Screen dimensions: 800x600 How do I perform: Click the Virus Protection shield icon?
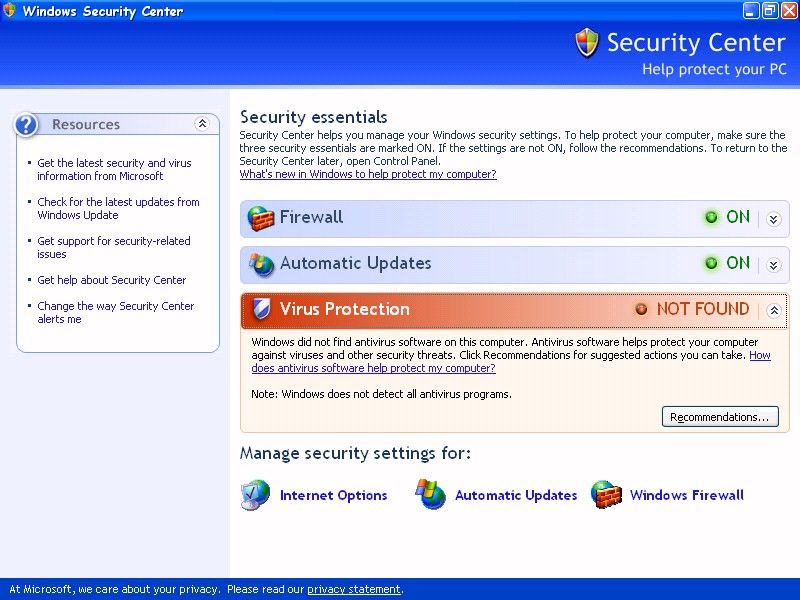261,309
